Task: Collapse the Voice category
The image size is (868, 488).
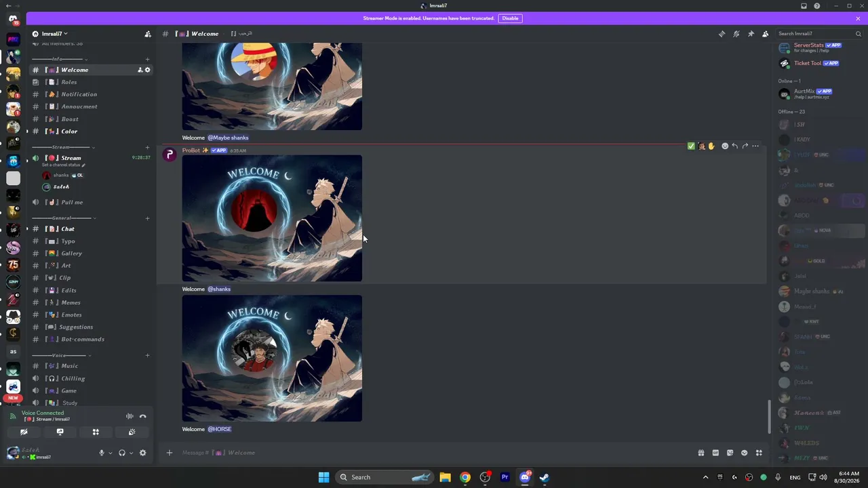Action: [x=60, y=355]
